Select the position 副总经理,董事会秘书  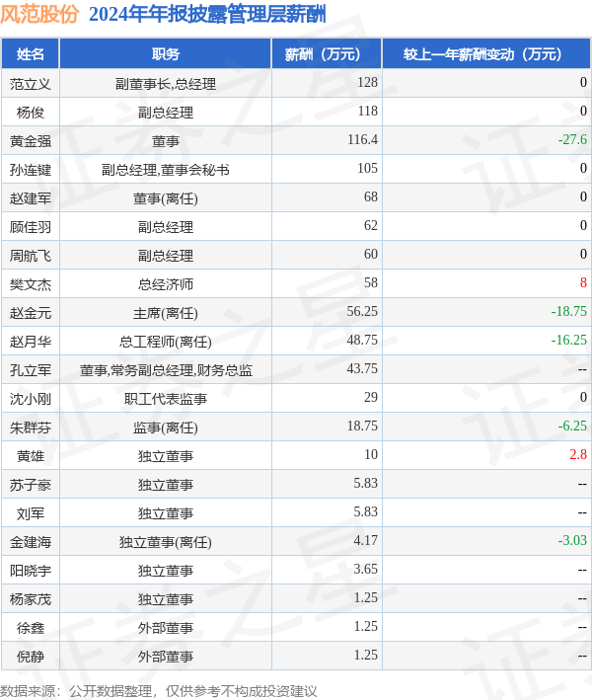(x=166, y=169)
